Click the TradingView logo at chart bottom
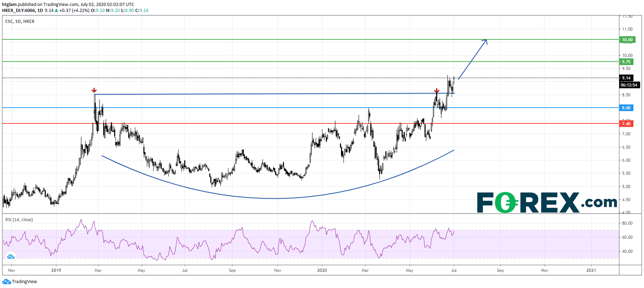Viewport: 644px width, 288px height. 20,282
